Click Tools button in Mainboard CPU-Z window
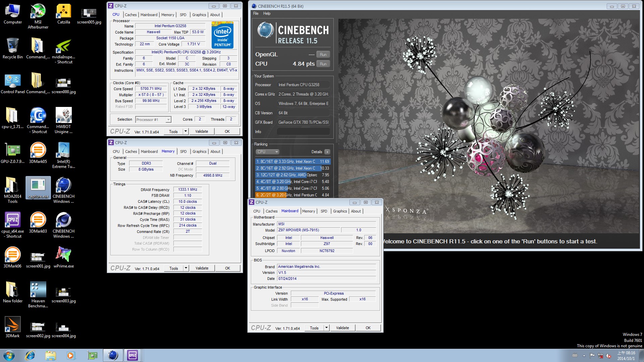 pyautogui.click(x=314, y=328)
